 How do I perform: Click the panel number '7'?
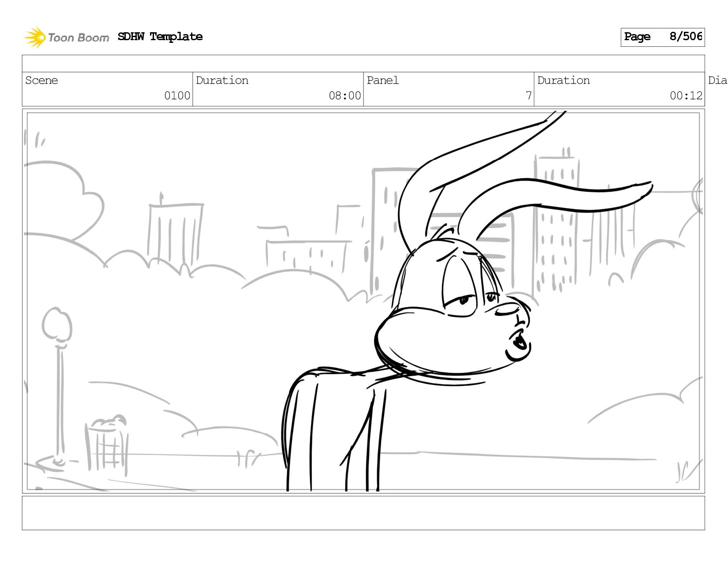[x=529, y=96]
